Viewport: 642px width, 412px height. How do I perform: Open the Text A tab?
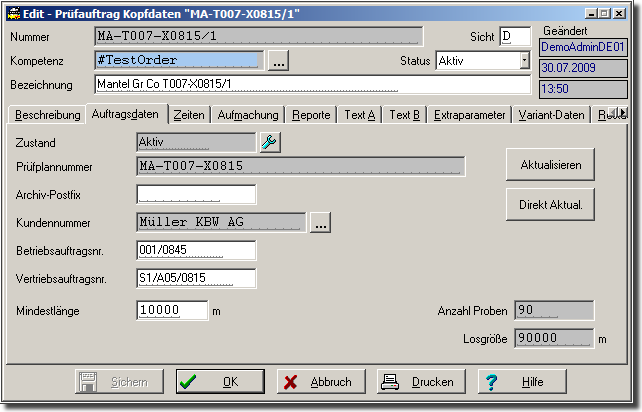pyautogui.click(x=359, y=115)
